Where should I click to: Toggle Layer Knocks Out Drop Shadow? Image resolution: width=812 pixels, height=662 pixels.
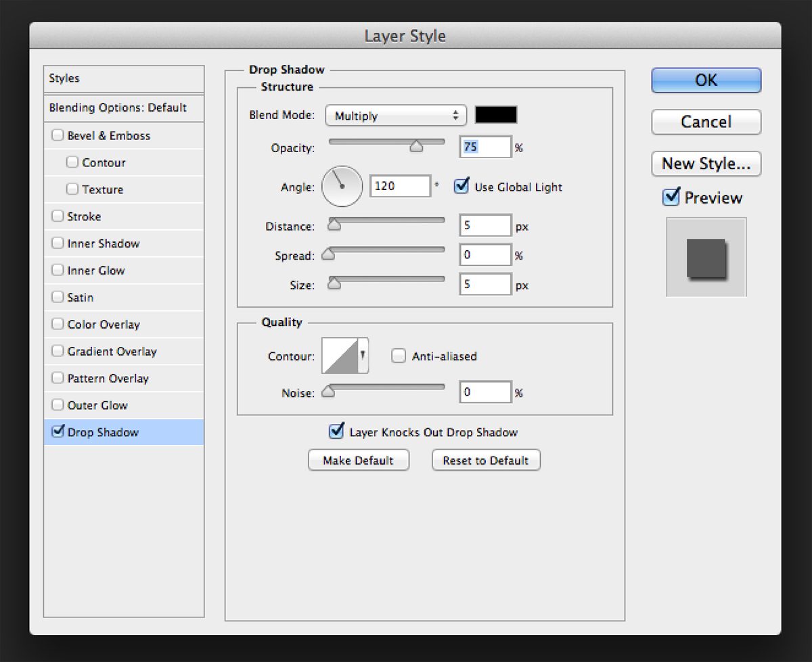336,431
